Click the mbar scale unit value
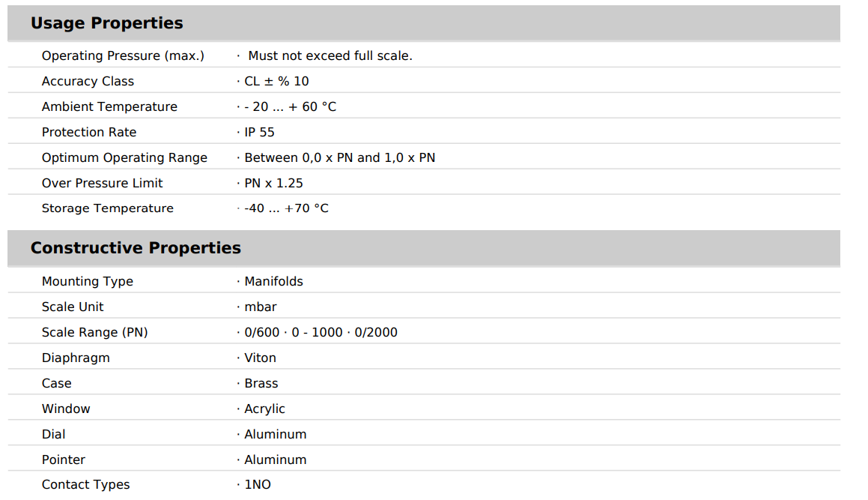The height and width of the screenshot is (500, 868). coord(261,307)
